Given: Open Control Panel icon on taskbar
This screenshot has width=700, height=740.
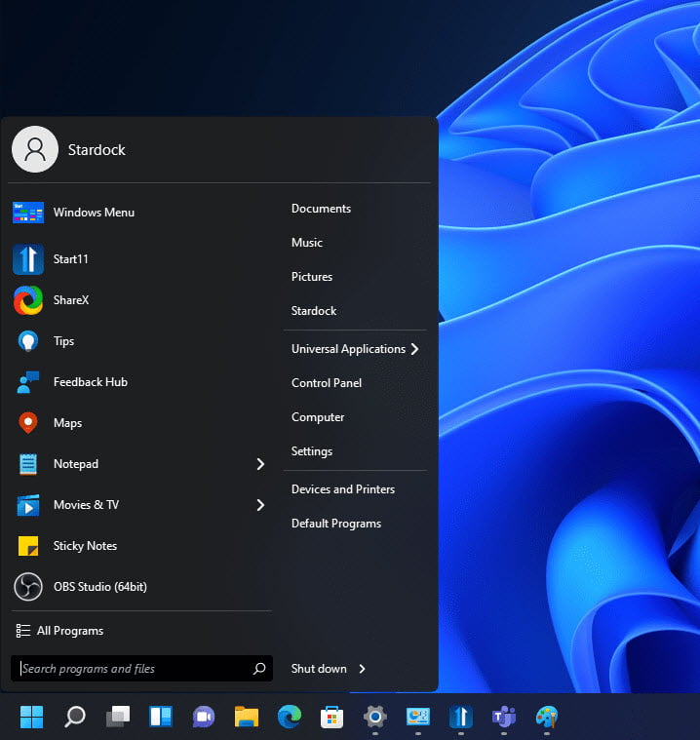Looking at the screenshot, I should pyautogui.click(x=418, y=717).
